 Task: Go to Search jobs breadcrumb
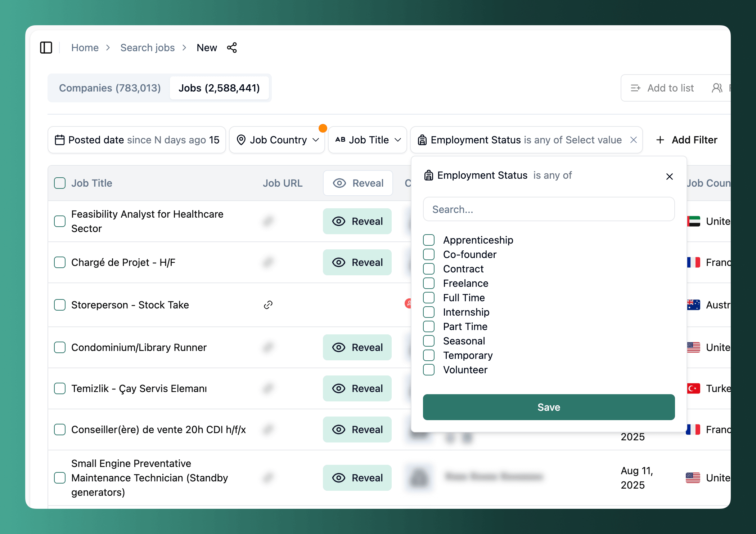click(147, 48)
